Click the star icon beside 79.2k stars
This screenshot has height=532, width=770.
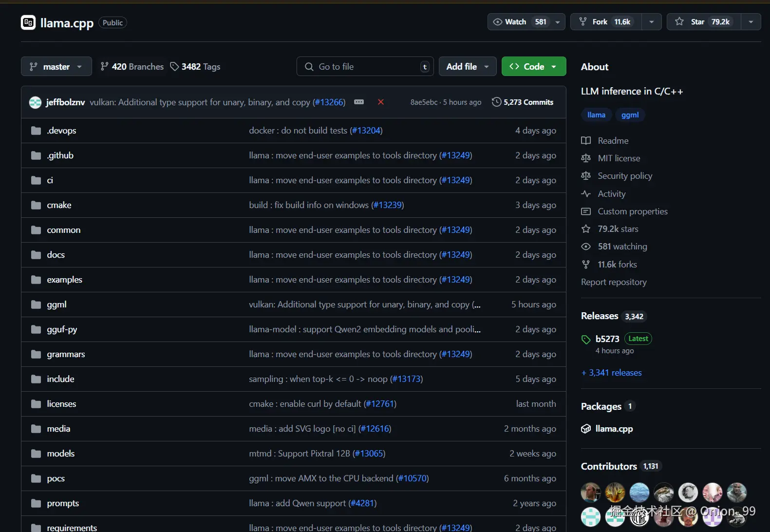pos(586,229)
